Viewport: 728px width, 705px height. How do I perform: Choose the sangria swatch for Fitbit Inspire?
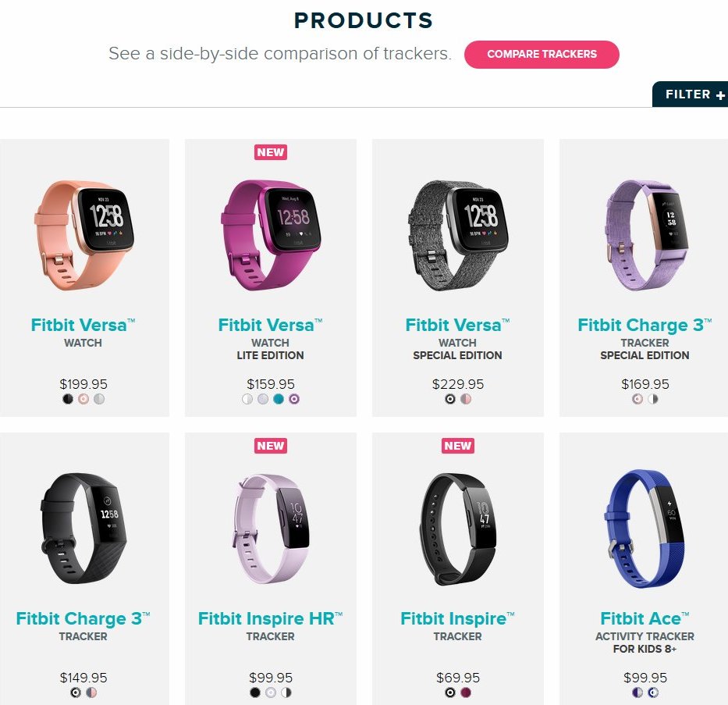tap(466, 693)
